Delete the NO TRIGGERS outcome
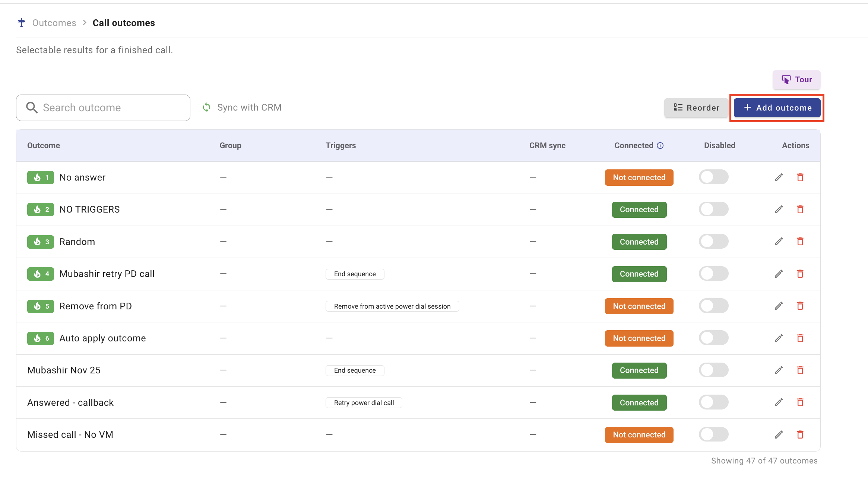Image resolution: width=868 pixels, height=478 pixels. coord(800,210)
